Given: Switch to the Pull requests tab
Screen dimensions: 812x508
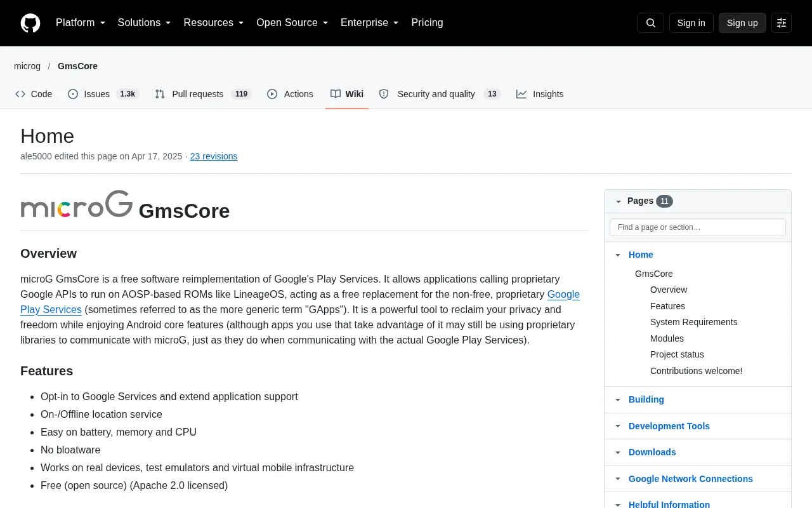Looking at the screenshot, I should [x=203, y=94].
